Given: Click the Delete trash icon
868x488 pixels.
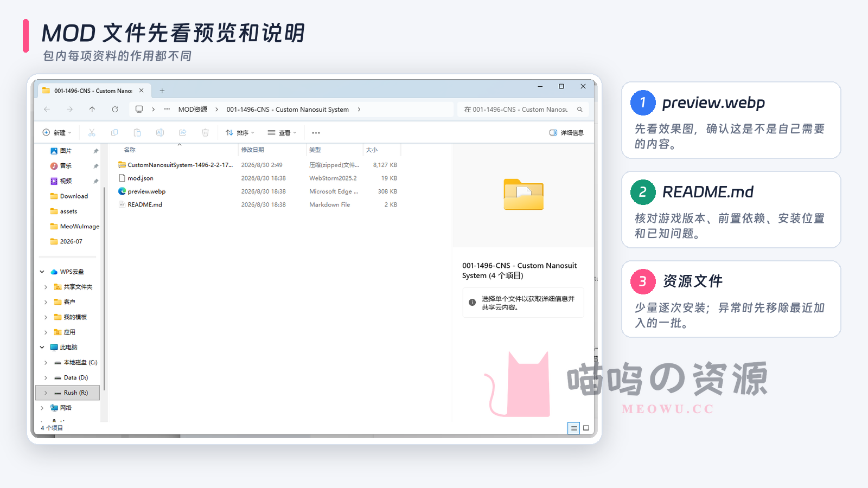Looking at the screenshot, I should (206, 132).
